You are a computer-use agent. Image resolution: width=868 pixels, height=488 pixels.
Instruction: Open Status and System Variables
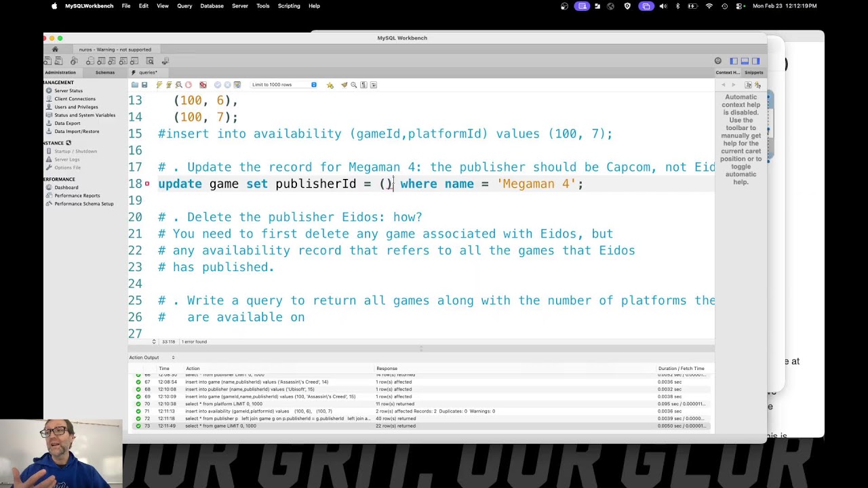[84, 115]
